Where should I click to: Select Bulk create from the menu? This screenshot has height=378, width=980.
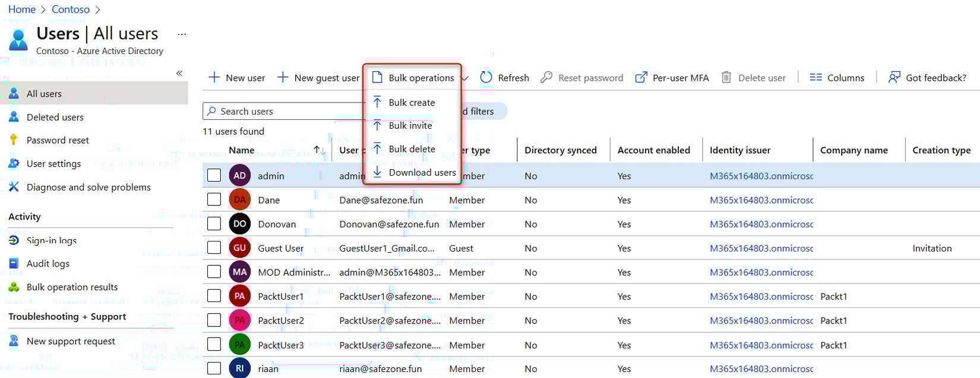click(412, 102)
